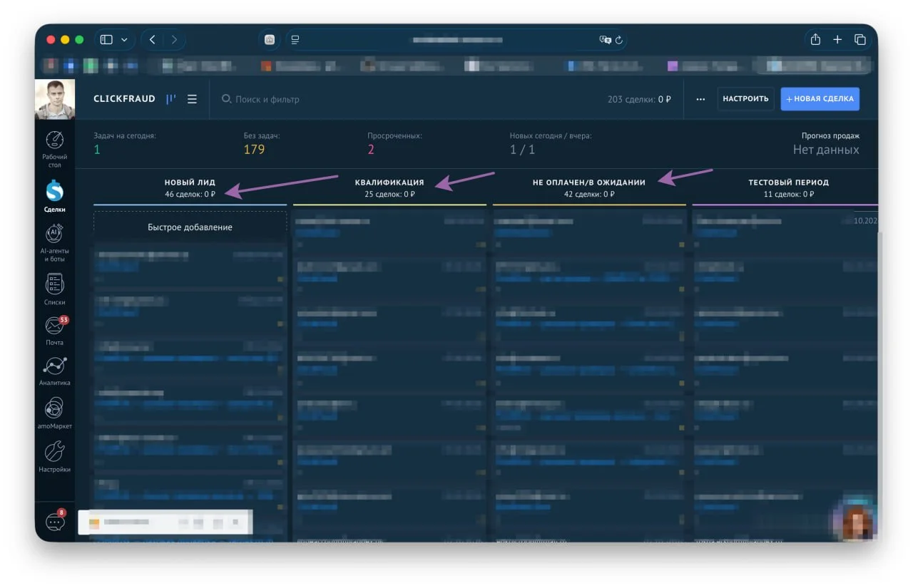Select the КВАЛИФИКАЦИЯ column header
This screenshot has width=913, height=588.
(389, 182)
